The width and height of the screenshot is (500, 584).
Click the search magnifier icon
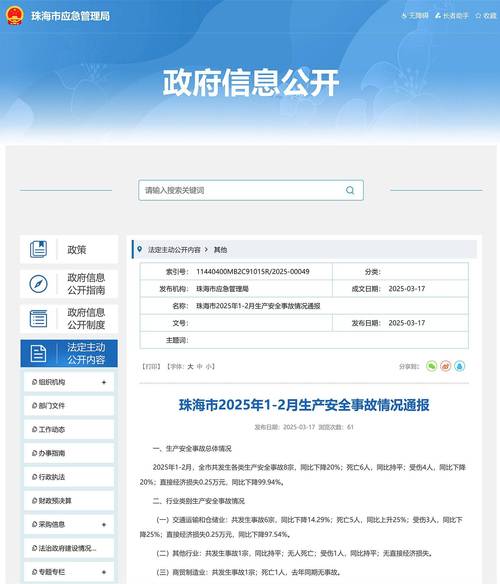click(350, 190)
